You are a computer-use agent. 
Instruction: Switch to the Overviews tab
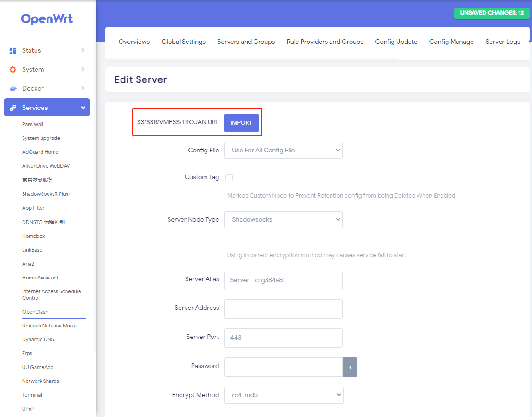[x=134, y=42]
